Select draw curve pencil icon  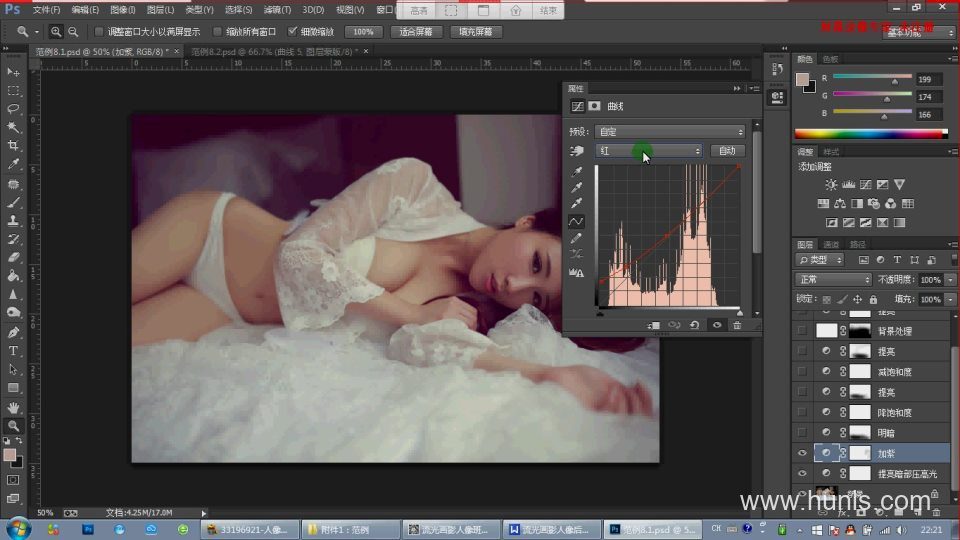click(576, 238)
